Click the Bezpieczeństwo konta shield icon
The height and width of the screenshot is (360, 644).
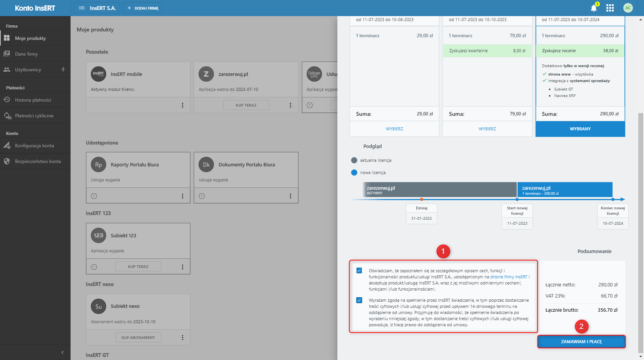7,161
